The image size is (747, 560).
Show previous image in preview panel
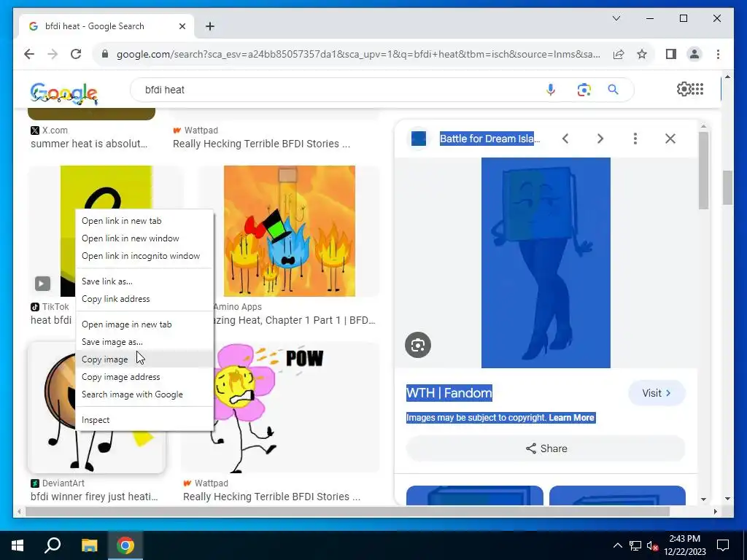click(x=565, y=139)
